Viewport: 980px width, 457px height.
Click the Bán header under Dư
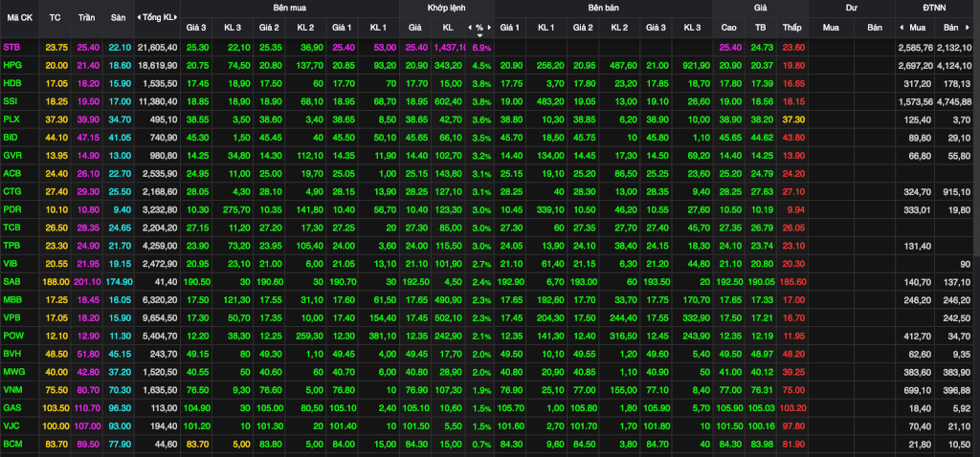(875, 28)
